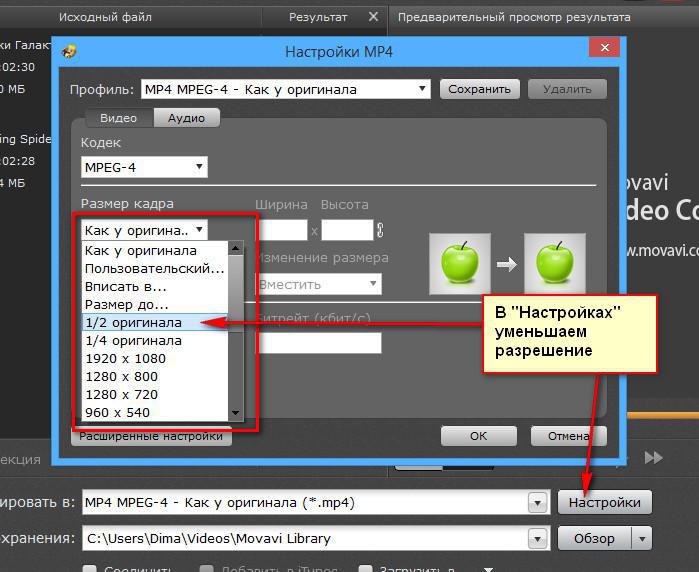Choose Пользовательский... frame size option
Viewport: 699px width, 572px height.
155,268
